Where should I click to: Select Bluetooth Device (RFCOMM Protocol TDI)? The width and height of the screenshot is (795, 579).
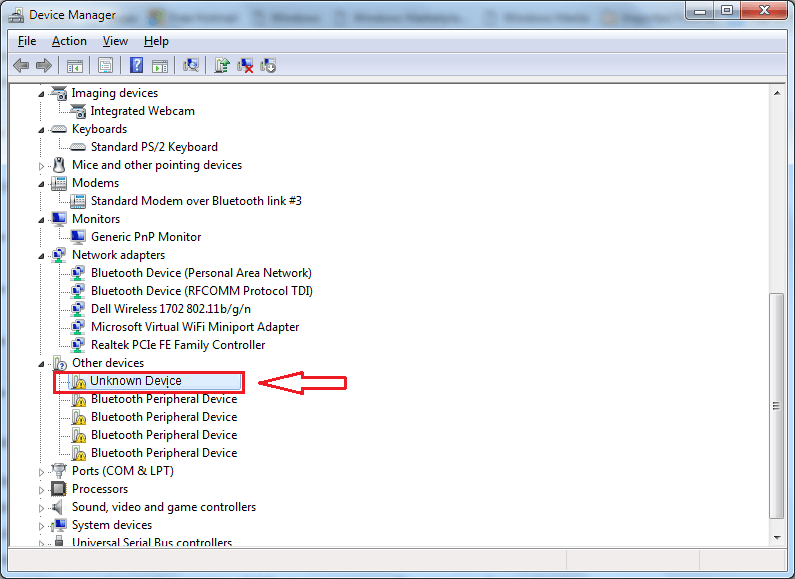(202, 291)
